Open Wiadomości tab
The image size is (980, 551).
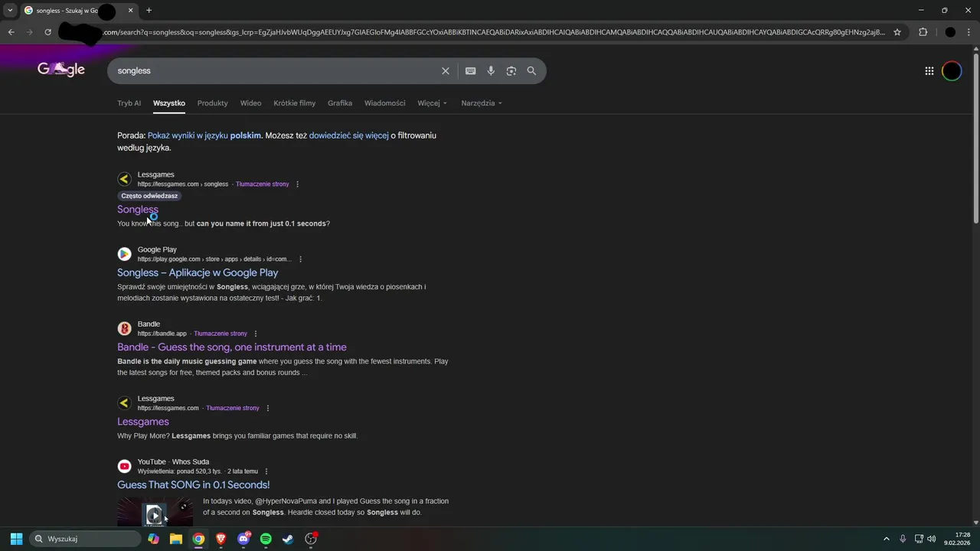click(384, 103)
